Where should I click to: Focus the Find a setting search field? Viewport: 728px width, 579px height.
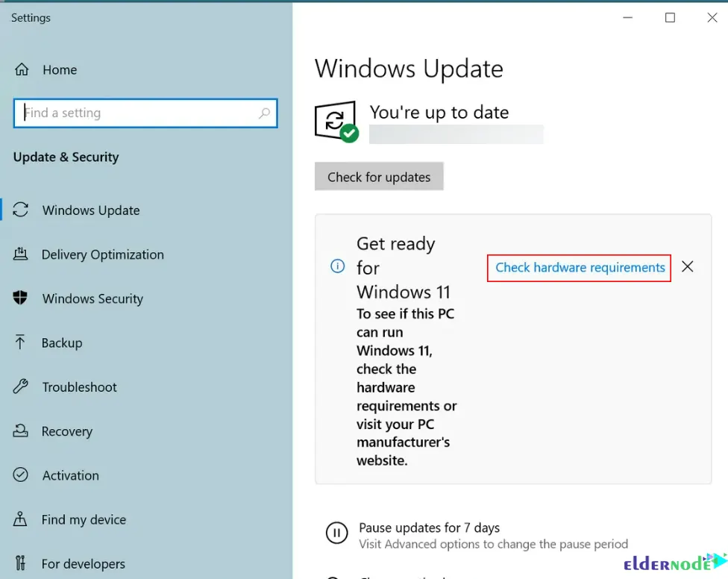click(145, 113)
